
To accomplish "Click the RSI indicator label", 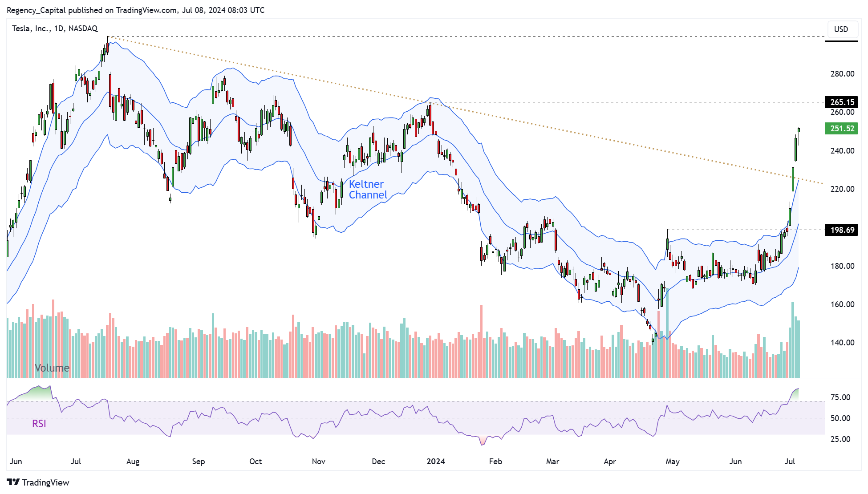I will (39, 424).
